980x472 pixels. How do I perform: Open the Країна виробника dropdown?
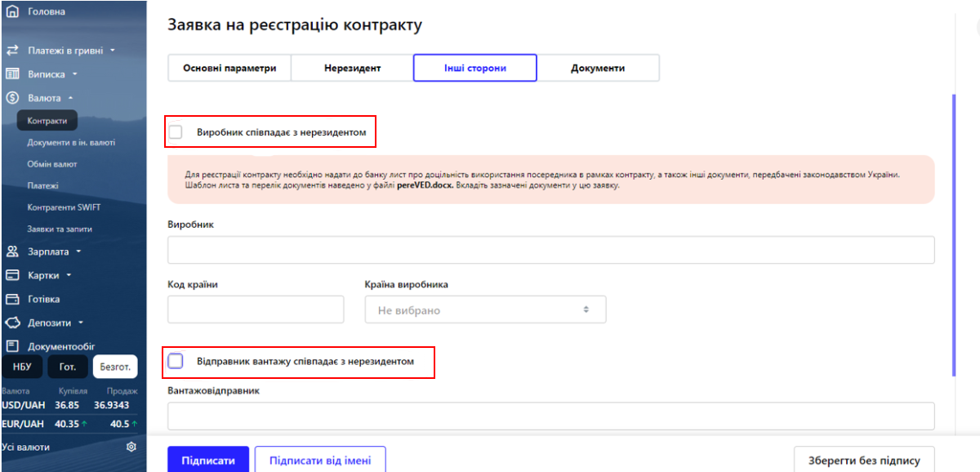coord(485,310)
